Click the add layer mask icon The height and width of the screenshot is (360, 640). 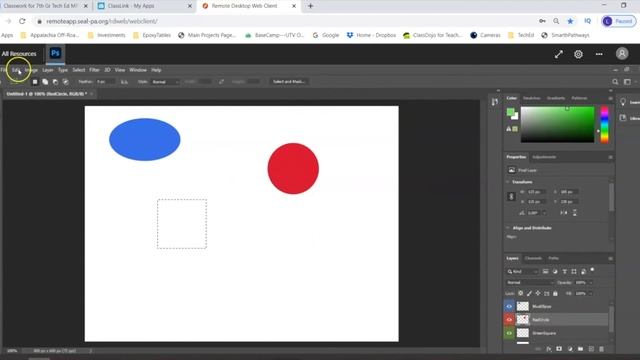tap(559, 349)
